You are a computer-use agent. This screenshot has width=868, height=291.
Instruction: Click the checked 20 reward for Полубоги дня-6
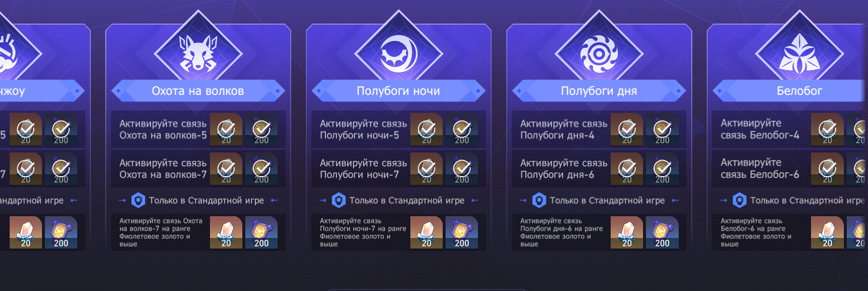pyautogui.click(x=627, y=169)
